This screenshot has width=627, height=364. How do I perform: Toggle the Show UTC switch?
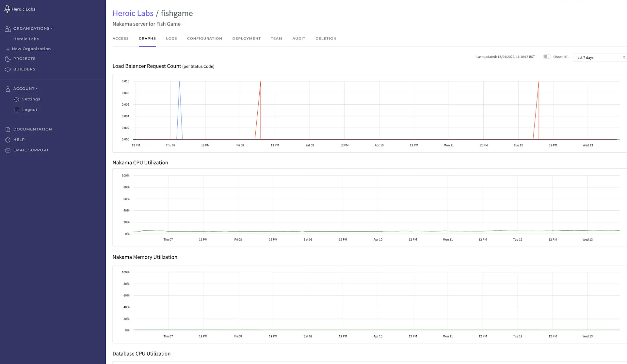pos(547,56)
